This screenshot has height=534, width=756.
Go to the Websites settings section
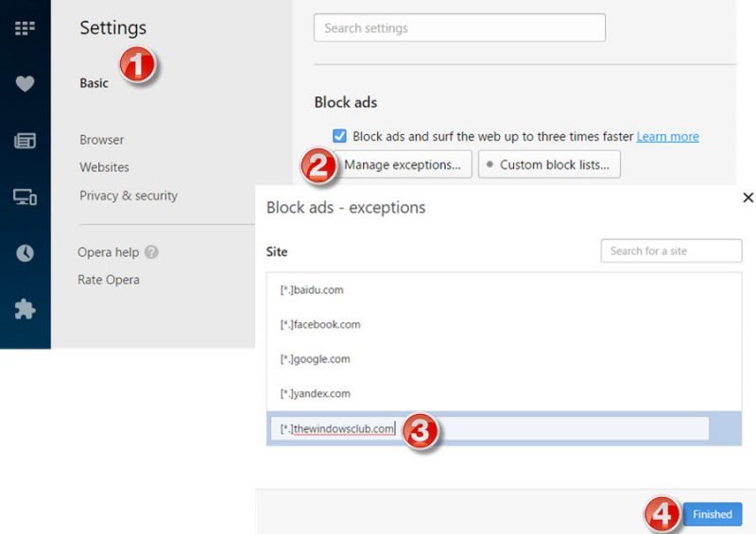[x=104, y=167]
